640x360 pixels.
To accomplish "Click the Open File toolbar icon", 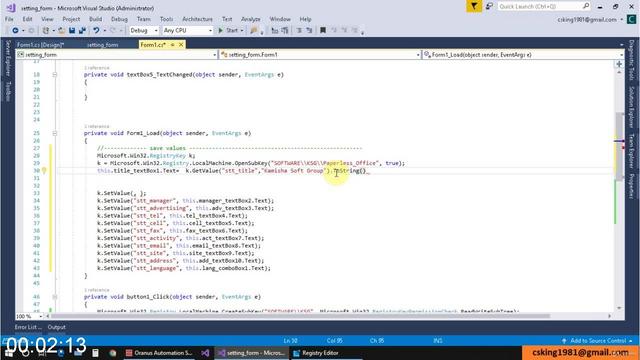I will (61, 31).
